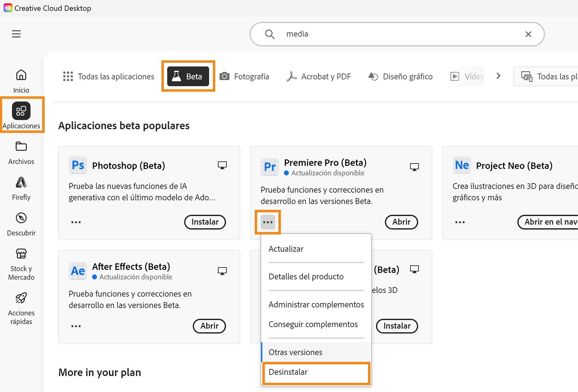The height and width of the screenshot is (392, 578).
Task: Switch to the Acrobat y PDF tab
Action: click(x=319, y=76)
